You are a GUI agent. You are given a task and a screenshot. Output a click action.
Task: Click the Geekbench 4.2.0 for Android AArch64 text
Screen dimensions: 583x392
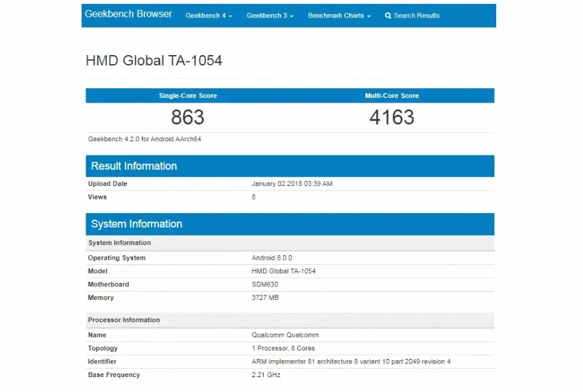[x=144, y=139]
